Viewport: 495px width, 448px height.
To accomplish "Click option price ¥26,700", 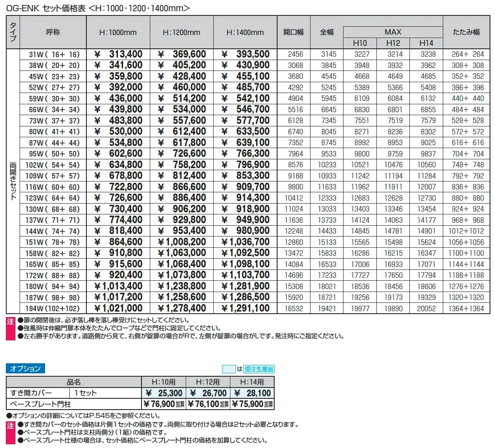I will pyautogui.click(x=208, y=393).
